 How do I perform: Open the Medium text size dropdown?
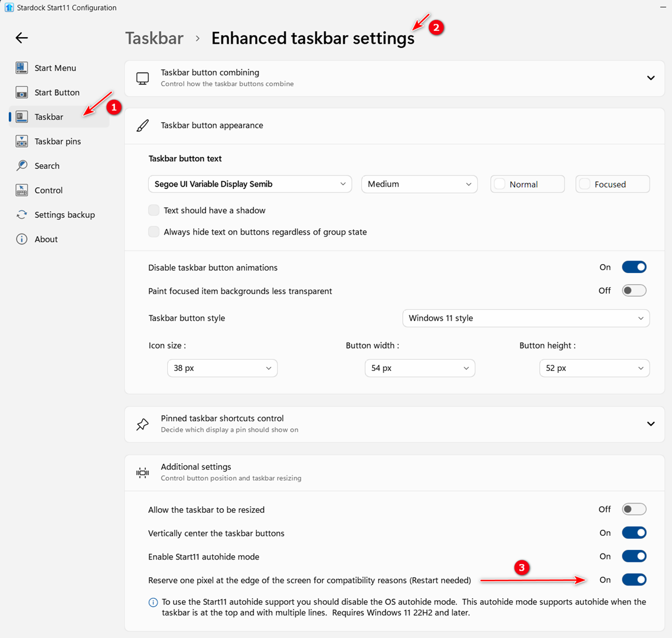pos(419,184)
